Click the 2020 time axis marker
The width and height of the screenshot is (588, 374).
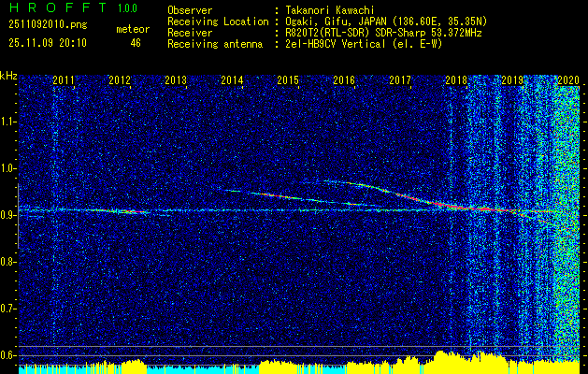click(568, 79)
